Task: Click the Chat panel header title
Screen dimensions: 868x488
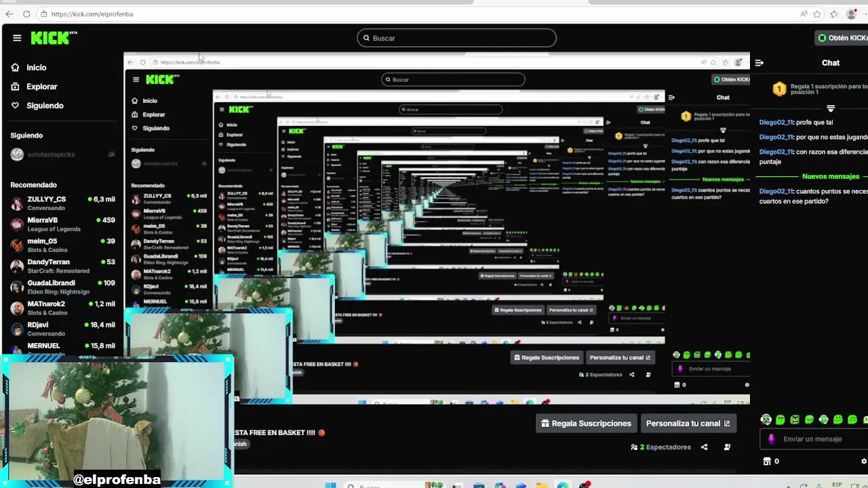Action: pos(831,63)
